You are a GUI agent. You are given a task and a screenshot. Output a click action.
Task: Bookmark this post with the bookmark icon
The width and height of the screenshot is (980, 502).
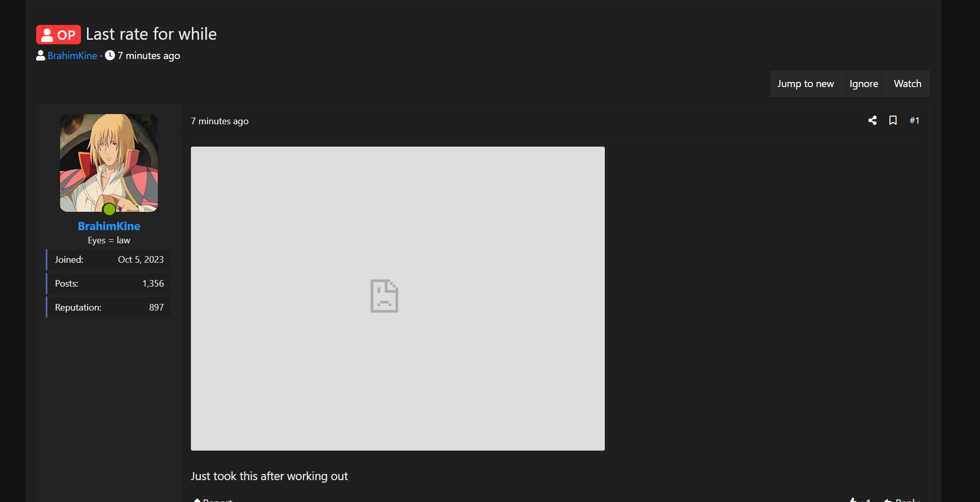click(893, 120)
